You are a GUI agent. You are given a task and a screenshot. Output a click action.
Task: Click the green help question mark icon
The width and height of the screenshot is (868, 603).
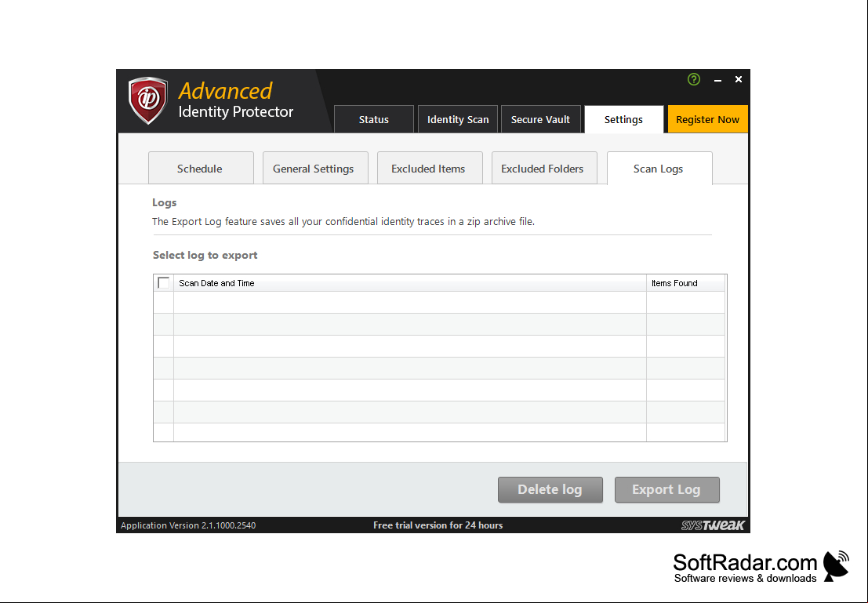tap(694, 79)
